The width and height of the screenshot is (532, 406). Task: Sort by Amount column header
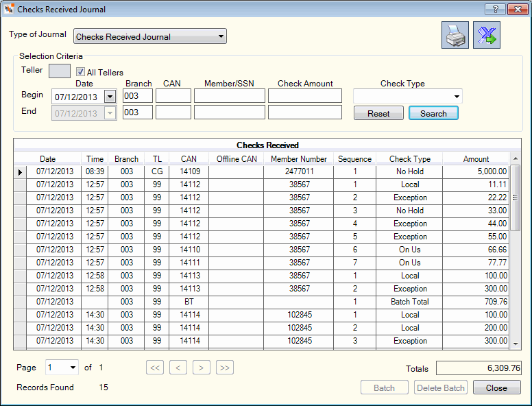[x=476, y=159]
